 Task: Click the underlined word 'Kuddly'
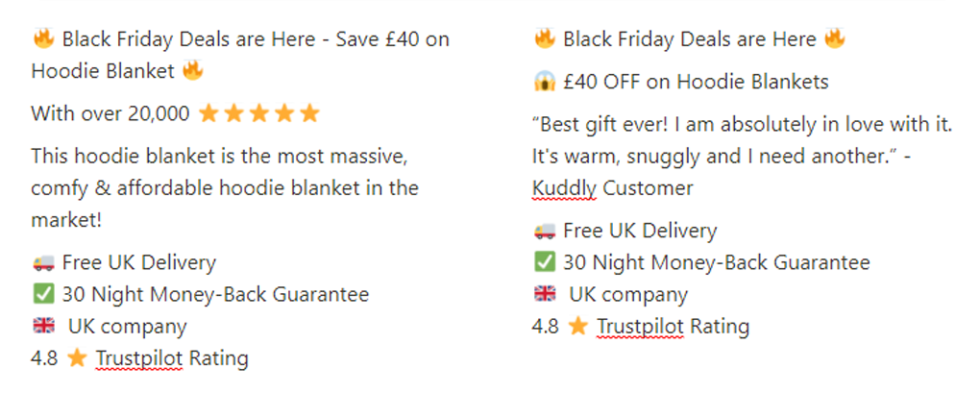point(563,188)
